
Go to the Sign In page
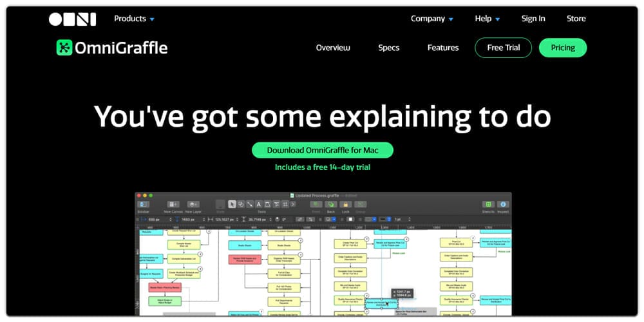point(533,19)
